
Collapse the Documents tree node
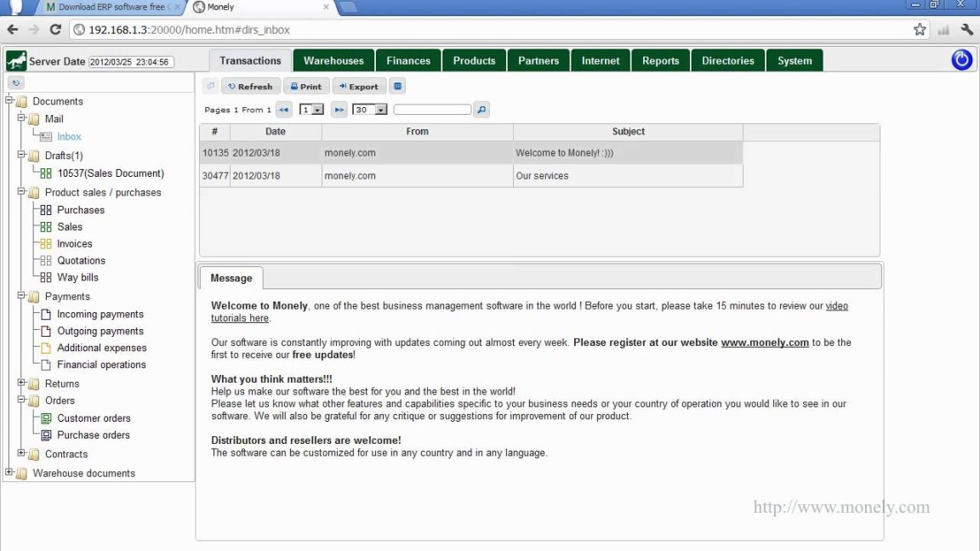point(9,100)
